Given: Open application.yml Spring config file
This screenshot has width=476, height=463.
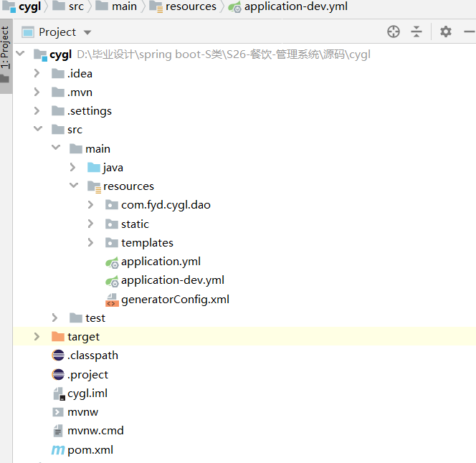Looking at the screenshot, I should point(160,262).
